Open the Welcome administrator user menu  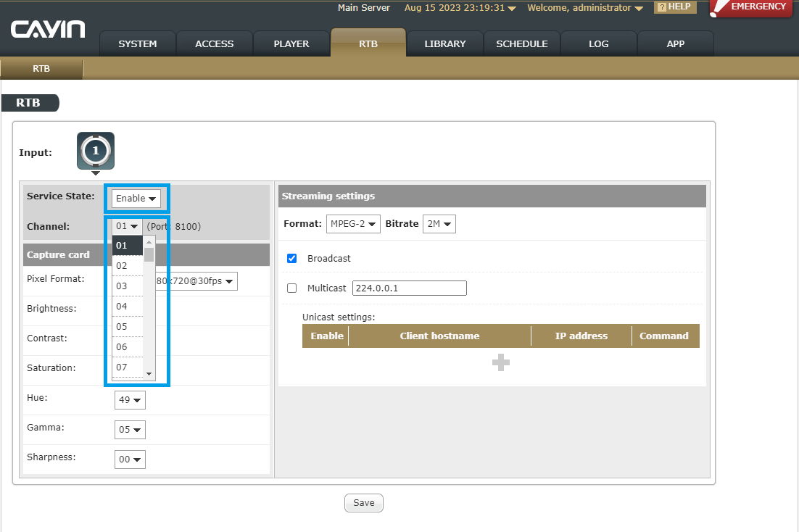click(585, 8)
